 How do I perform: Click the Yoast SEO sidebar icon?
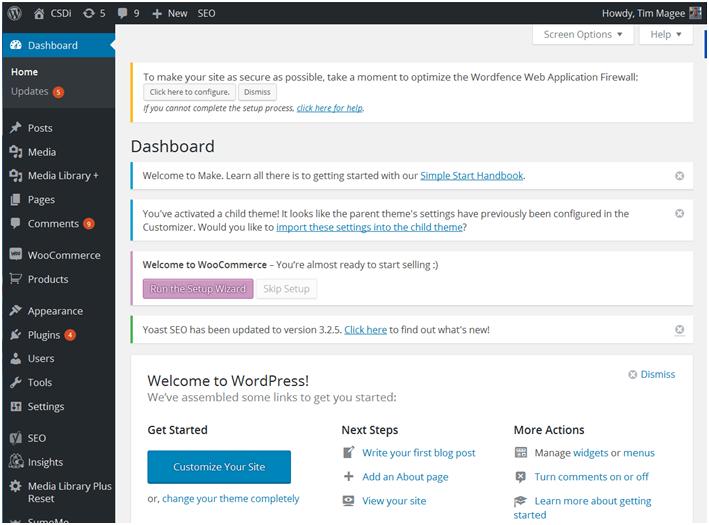[16, 438]
